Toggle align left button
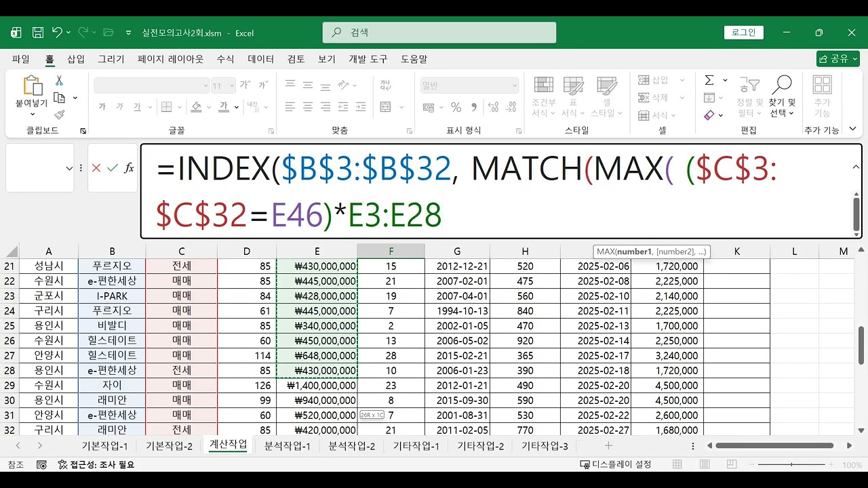Screen dimensions: 868x488 (290, 107)
